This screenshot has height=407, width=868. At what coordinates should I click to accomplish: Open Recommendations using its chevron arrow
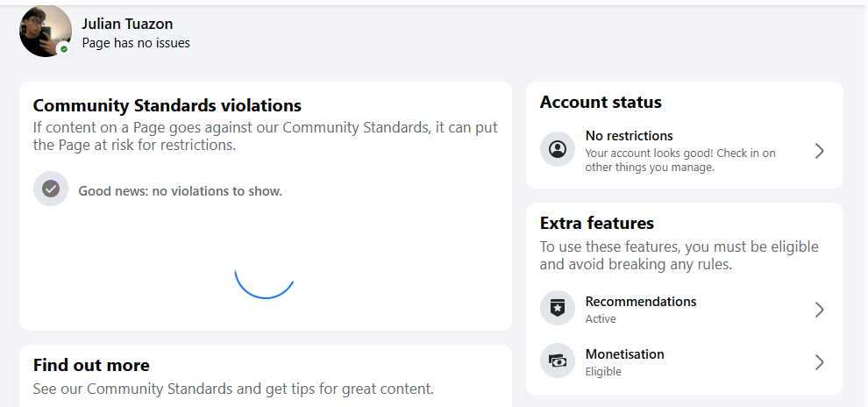pos(820,310)
